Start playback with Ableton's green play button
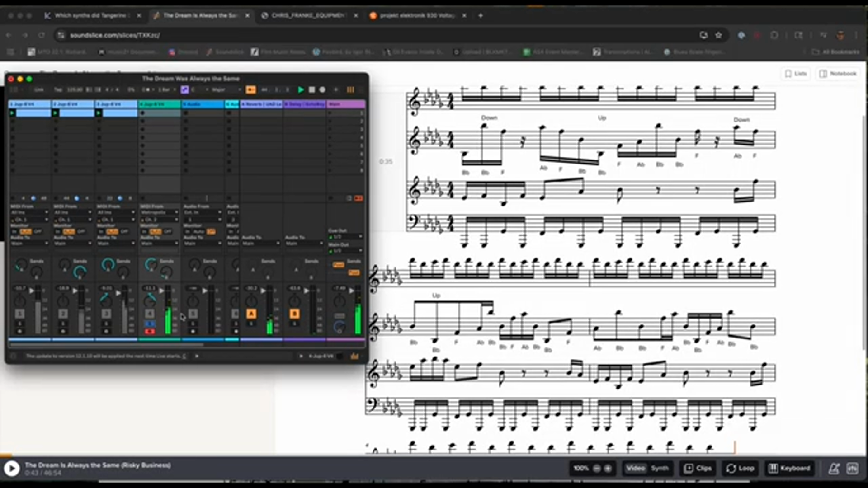Screen dimensions: 868x488 [x=301, y=89]
